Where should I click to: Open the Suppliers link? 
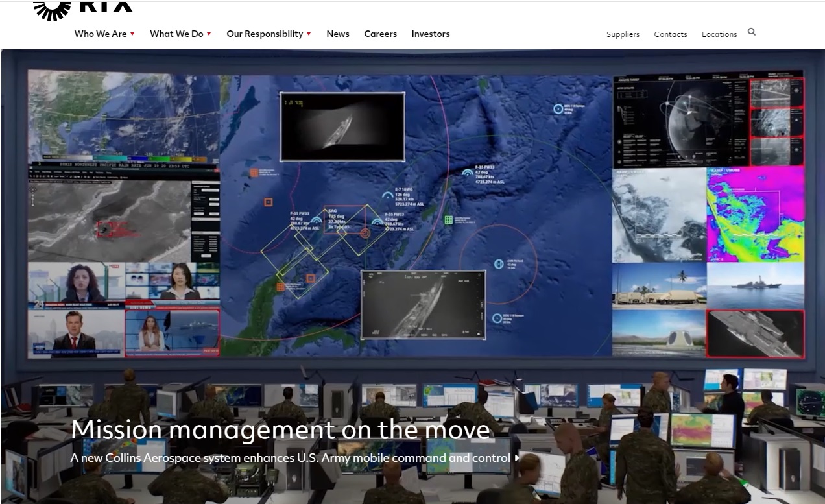coord(623,34)
